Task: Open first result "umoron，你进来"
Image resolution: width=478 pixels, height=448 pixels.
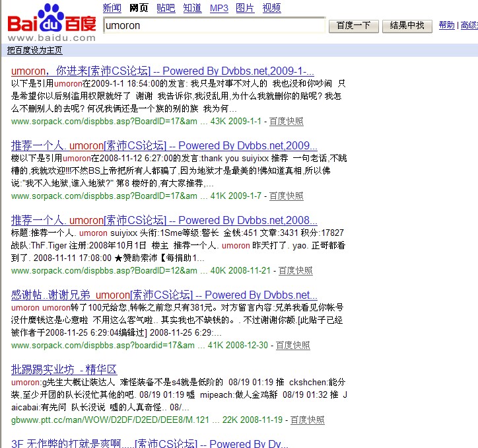Action: pyautogui.click(x=162, y=71)
